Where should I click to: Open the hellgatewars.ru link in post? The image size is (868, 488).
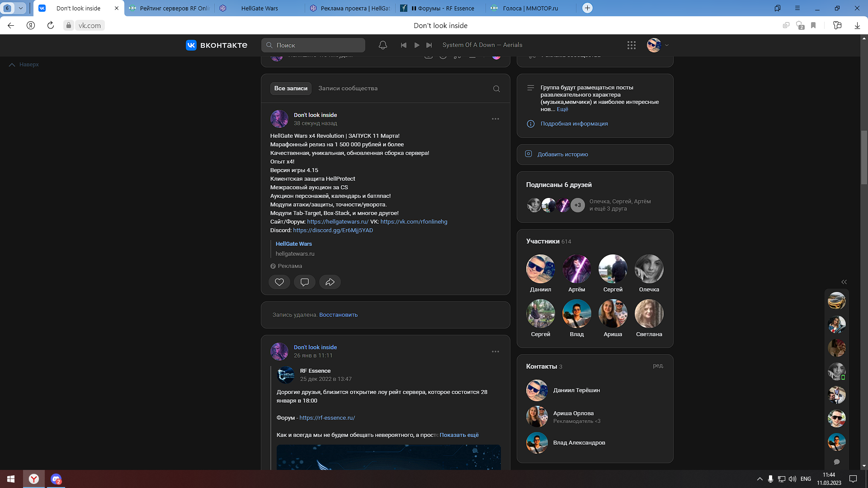[338, 222]
